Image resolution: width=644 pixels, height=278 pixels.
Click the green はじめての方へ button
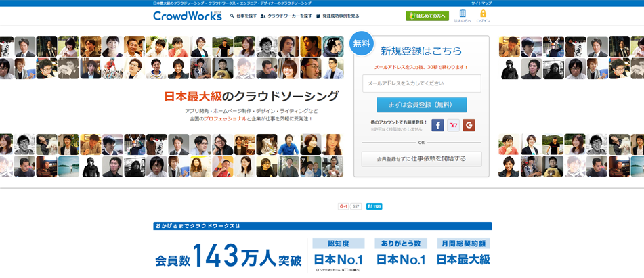click(427, 16)
